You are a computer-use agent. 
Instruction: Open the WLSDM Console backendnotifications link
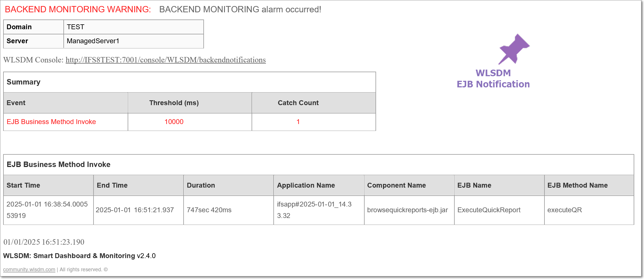coord(166,60)
